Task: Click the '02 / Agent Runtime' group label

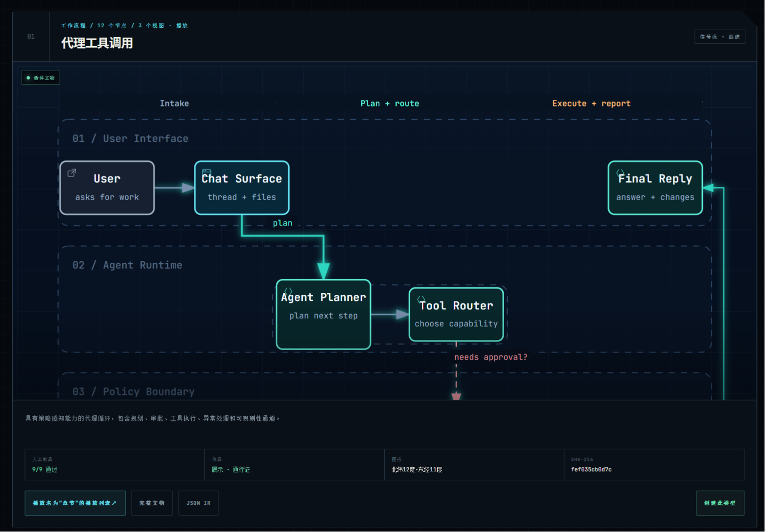Action: [x=127, y=265]
